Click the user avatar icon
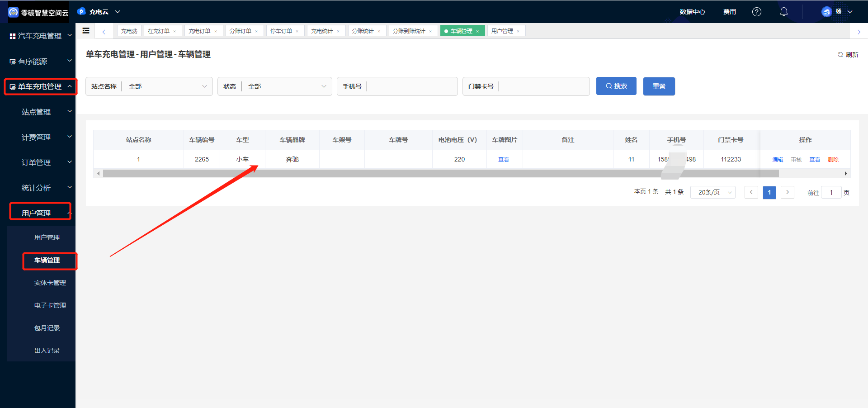The width and height of the screenshot is (868, 408). coord(826,12)
